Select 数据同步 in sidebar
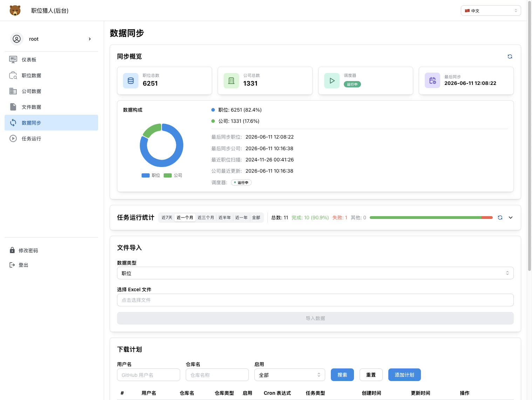 [x=51, y=123]
